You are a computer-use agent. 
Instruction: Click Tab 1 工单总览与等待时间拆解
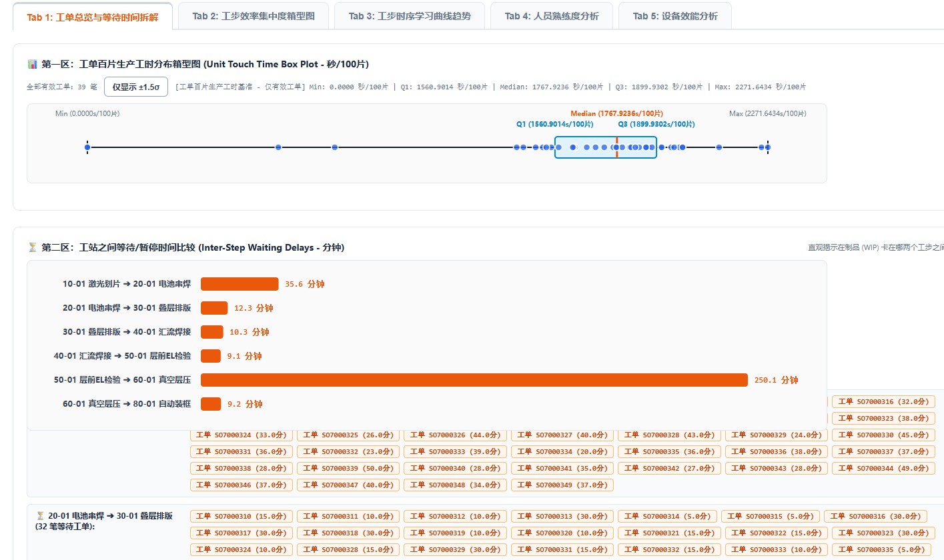point(93,17)
